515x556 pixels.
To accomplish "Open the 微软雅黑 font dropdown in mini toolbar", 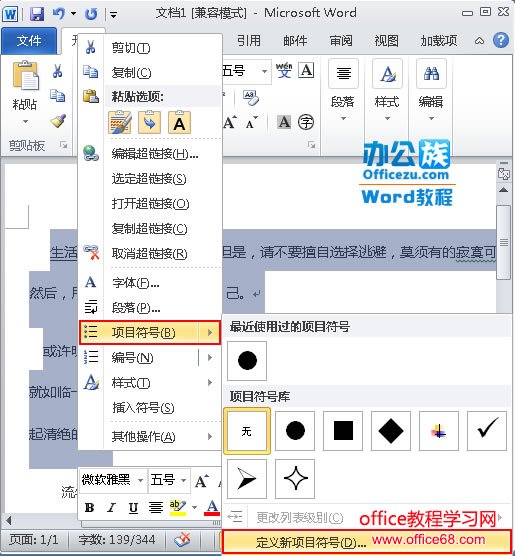I will (x=140, y=480).
